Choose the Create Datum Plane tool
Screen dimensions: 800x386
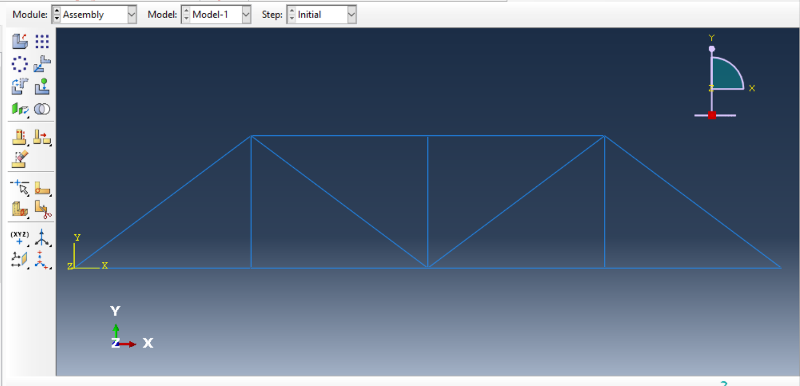tap(19, 260)
